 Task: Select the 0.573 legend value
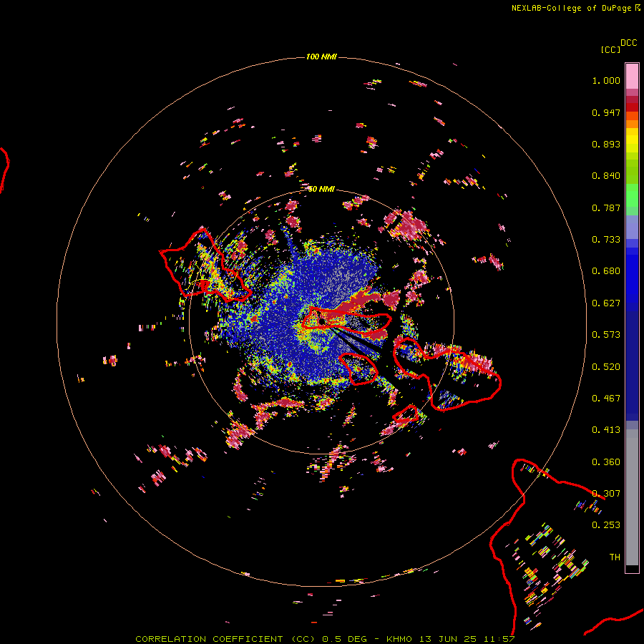click(x=606, y=335)
